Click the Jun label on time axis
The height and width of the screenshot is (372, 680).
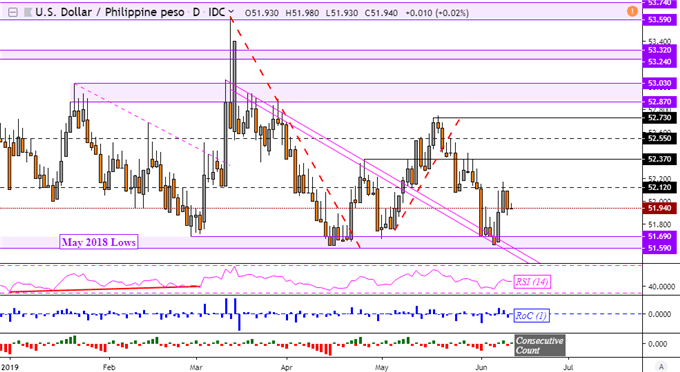[481, 367]
